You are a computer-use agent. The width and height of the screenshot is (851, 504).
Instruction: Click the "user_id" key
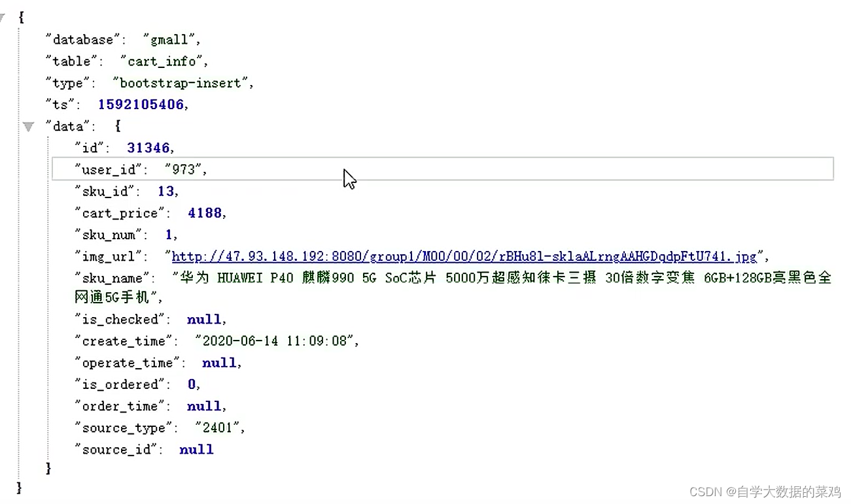[x=109, y=169]
